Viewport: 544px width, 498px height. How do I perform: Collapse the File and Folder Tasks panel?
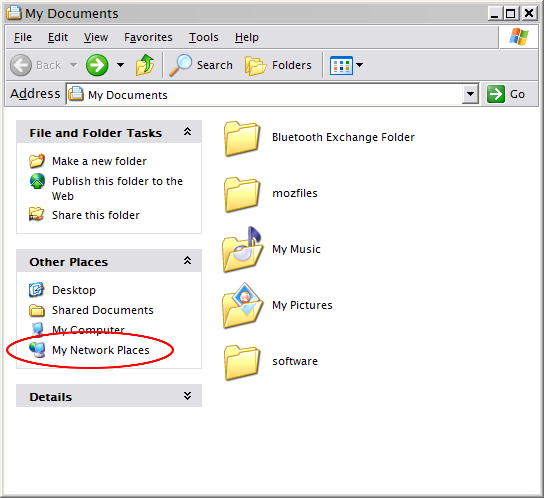(187, 132)
